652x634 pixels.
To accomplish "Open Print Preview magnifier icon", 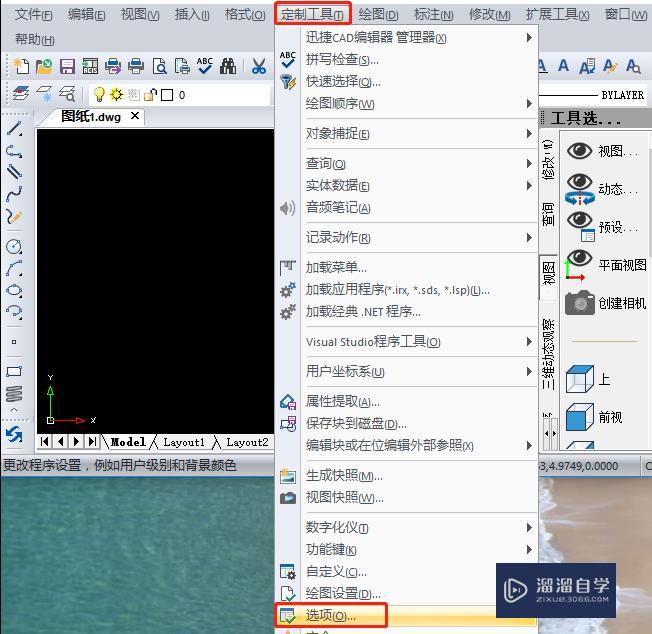I will (x=159, y=66).
